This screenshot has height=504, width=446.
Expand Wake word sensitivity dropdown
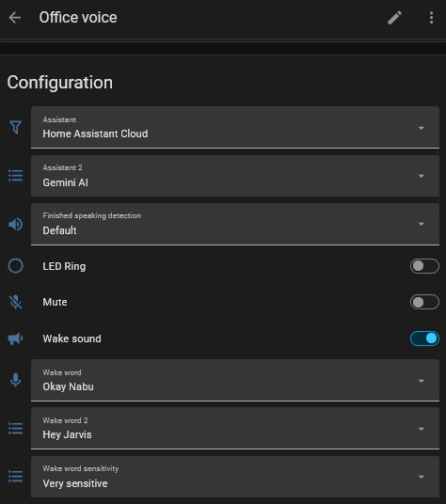tap(235, 477)
